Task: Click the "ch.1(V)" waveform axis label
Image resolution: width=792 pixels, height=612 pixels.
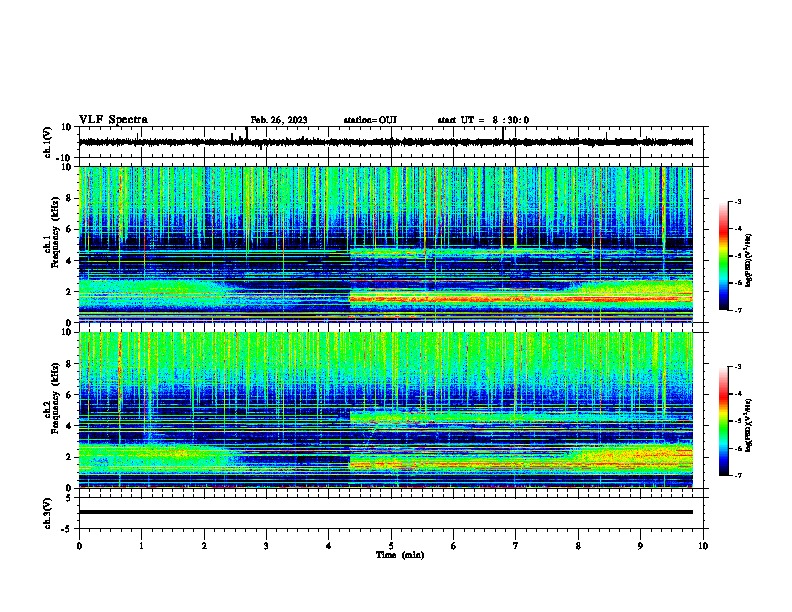Action: (48, 142)
